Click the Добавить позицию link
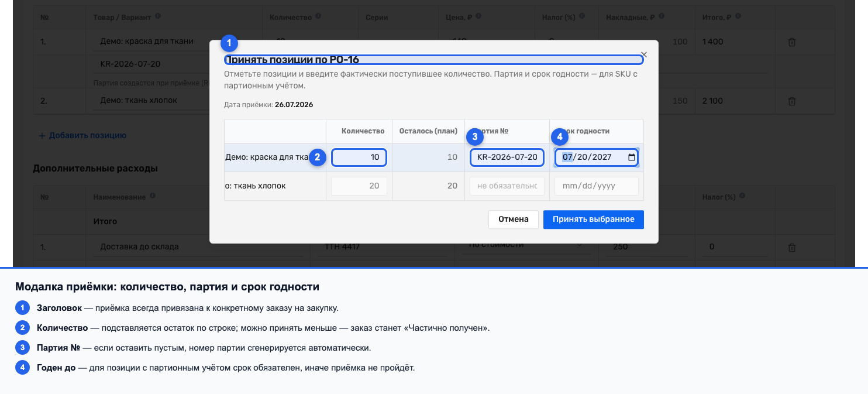Viewport: 868px width, 394px height. tap(82, 135)
